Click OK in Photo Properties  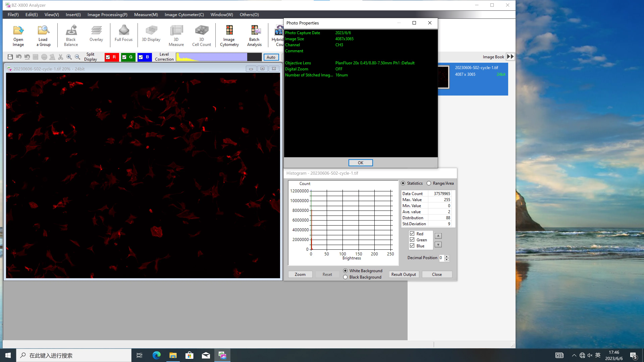point(361,163)
